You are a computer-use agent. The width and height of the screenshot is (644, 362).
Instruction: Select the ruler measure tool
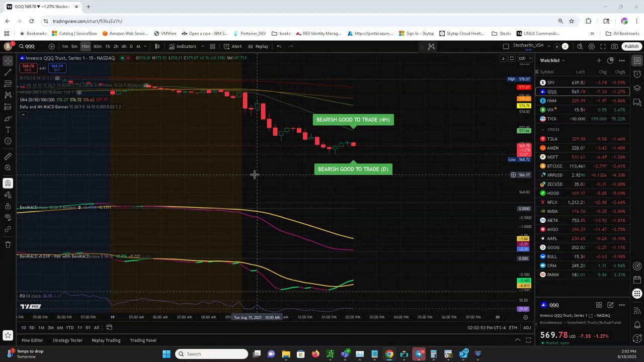(8, 156)
